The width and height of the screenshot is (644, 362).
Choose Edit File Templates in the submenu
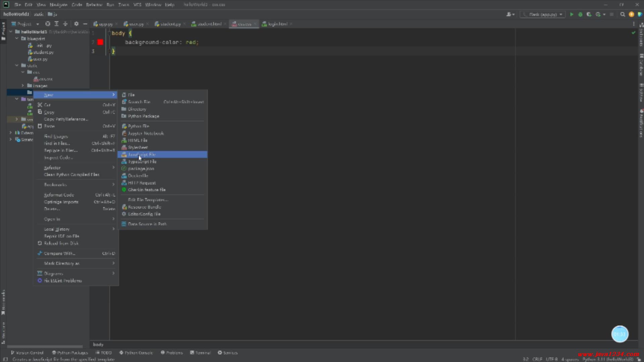tap(162, 200)
